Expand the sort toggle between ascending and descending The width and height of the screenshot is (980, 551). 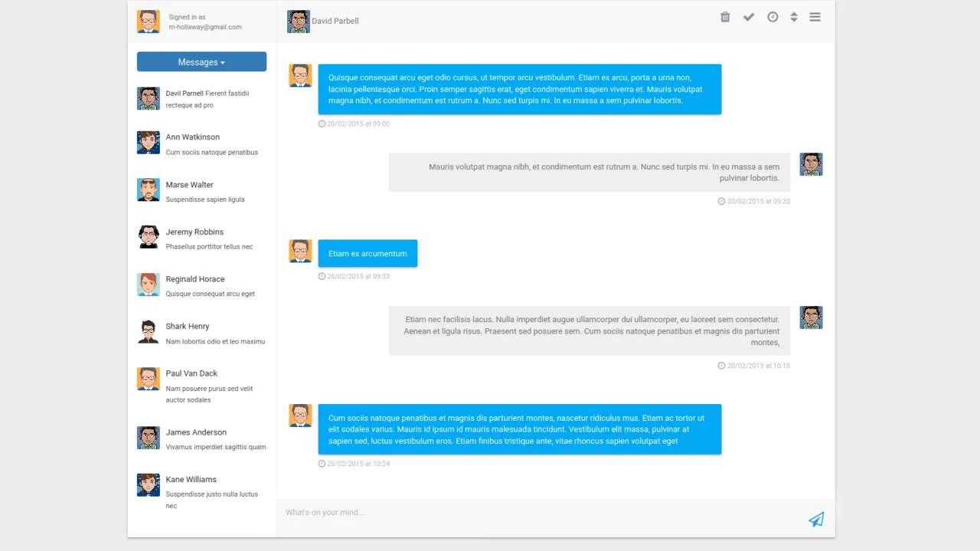[x=794, y=16]
